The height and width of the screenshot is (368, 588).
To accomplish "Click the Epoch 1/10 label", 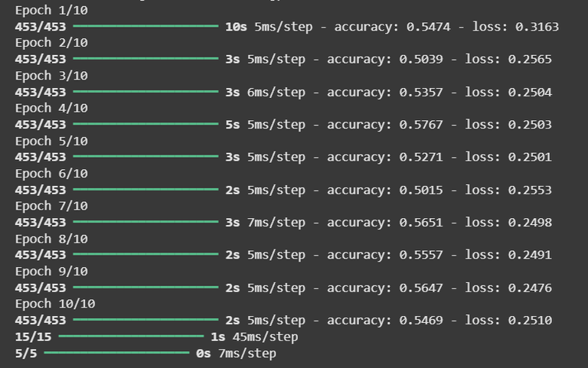I will (x=51, y=11).
